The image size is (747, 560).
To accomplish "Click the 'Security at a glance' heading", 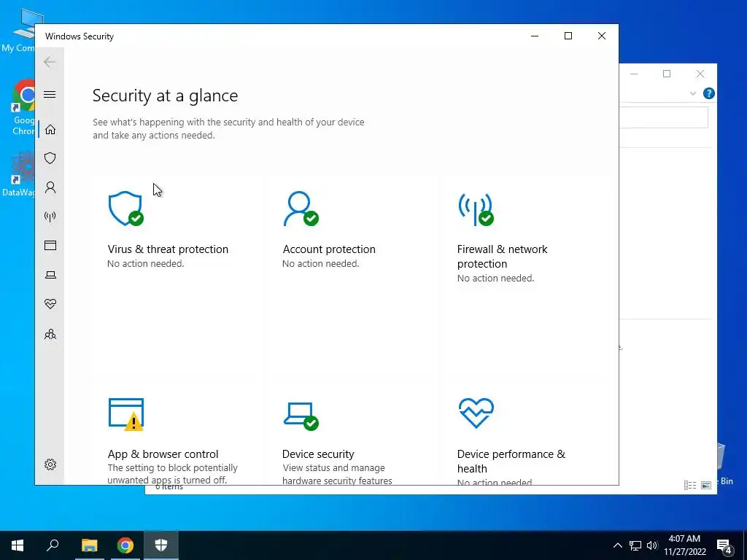I will [x=165, y=96].
